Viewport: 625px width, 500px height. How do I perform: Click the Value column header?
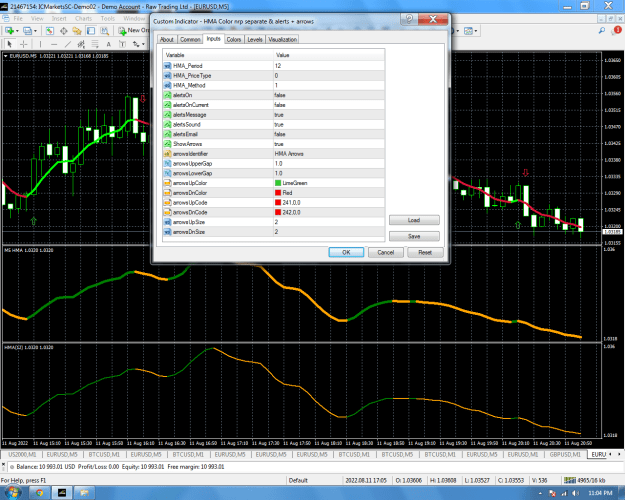(x=329, y=55)
